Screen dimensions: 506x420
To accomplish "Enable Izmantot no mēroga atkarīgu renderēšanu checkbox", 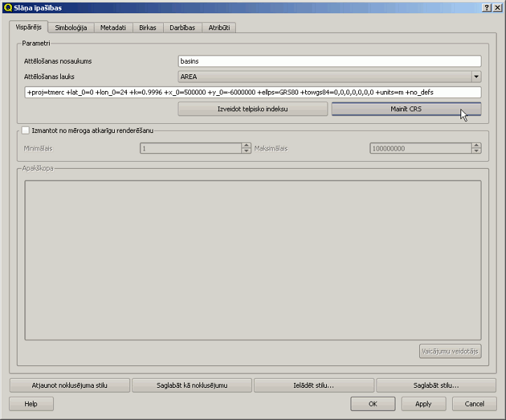I will coord(25,130).
